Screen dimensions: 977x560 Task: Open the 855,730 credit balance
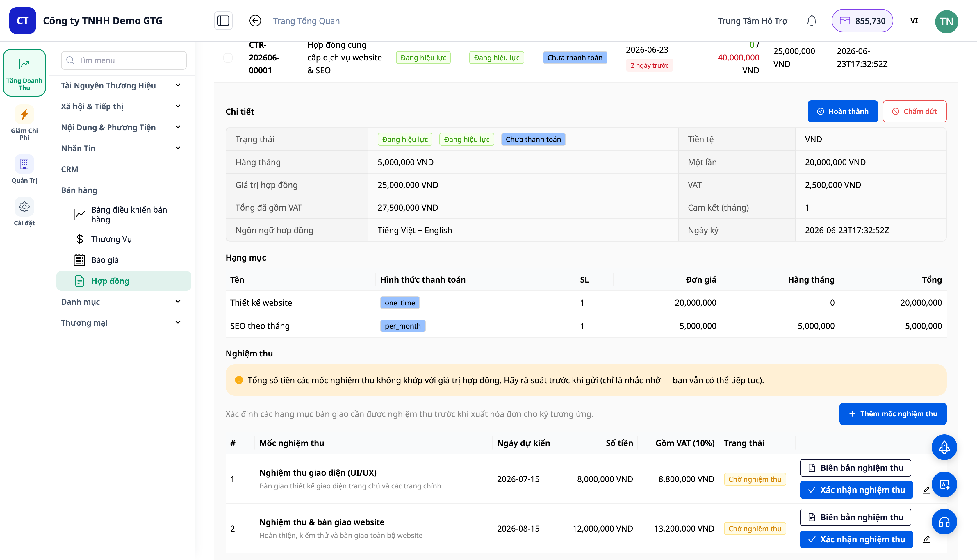(x=862, y=21)
